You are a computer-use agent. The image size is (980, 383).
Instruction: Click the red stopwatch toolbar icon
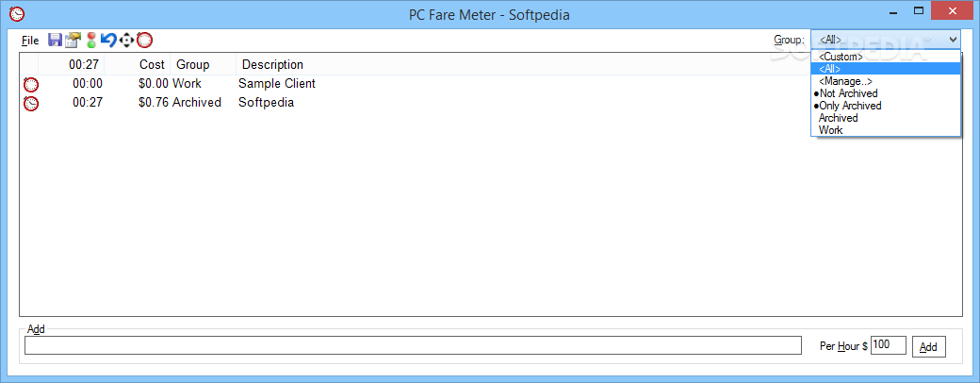coord(144,41)
